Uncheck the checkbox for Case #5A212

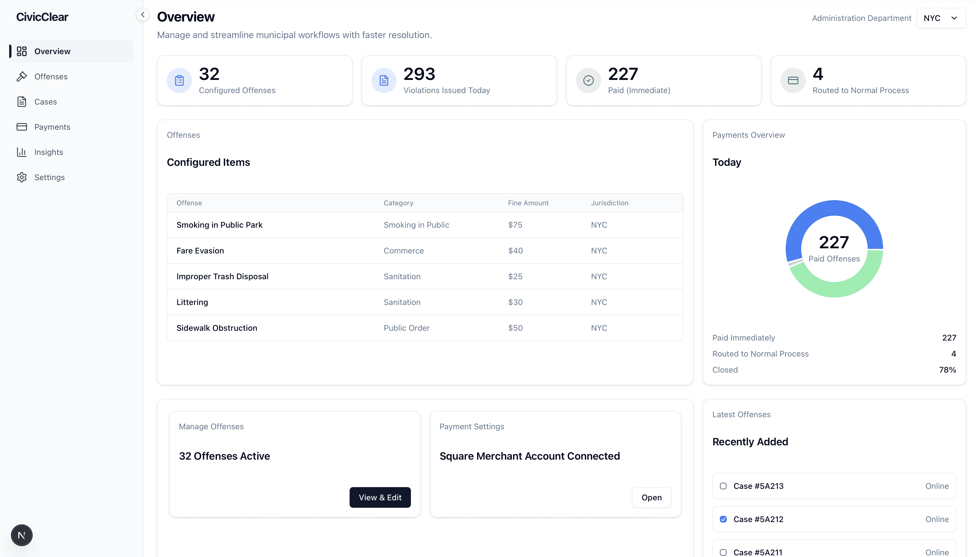tap(723, 519)
